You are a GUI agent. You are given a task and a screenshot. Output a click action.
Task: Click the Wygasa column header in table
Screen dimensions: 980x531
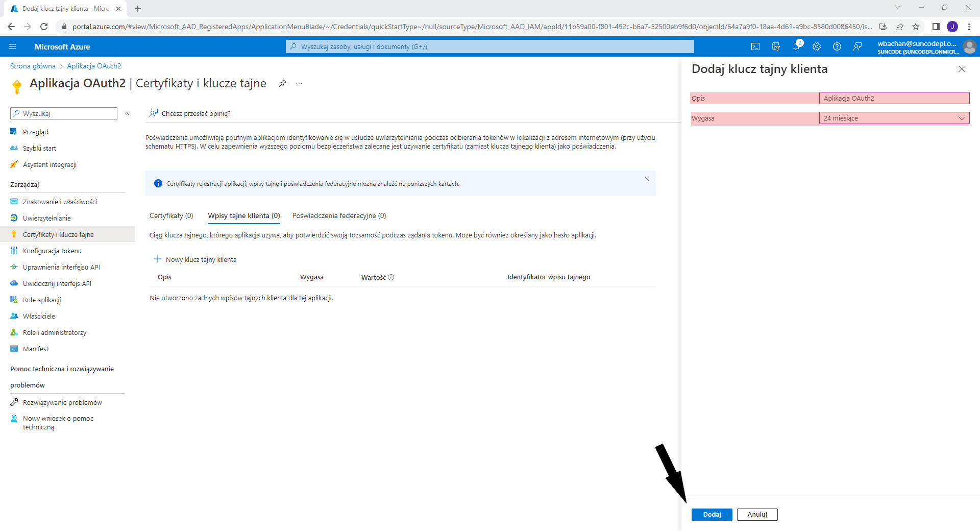(x=312, y=277)
